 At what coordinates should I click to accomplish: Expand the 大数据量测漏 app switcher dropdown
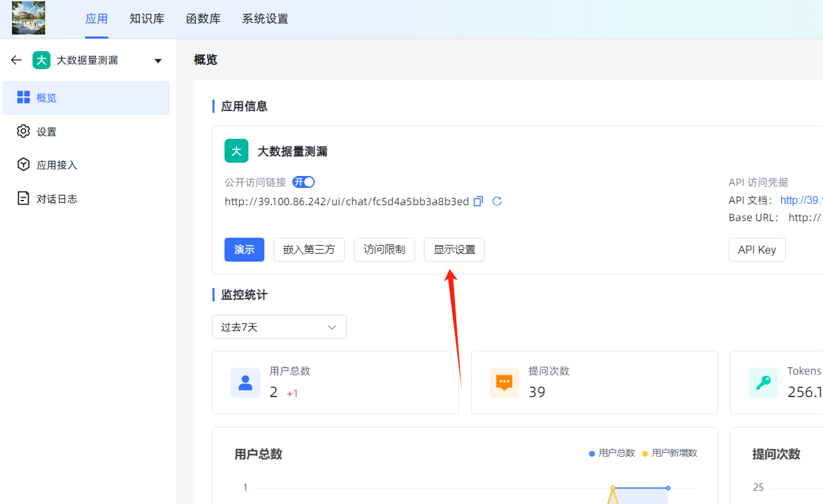[x=158, y=61]
